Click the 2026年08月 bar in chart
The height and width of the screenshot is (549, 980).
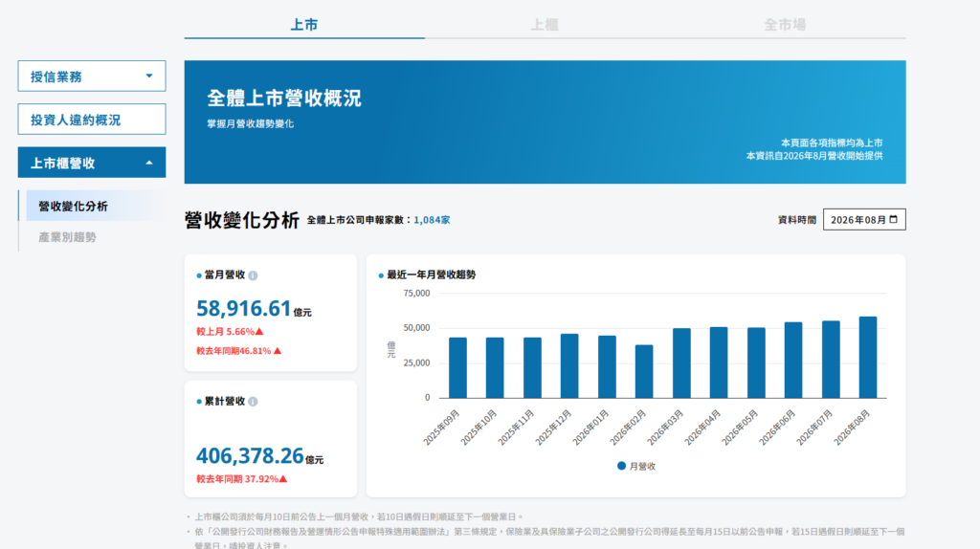coord(868,358)
